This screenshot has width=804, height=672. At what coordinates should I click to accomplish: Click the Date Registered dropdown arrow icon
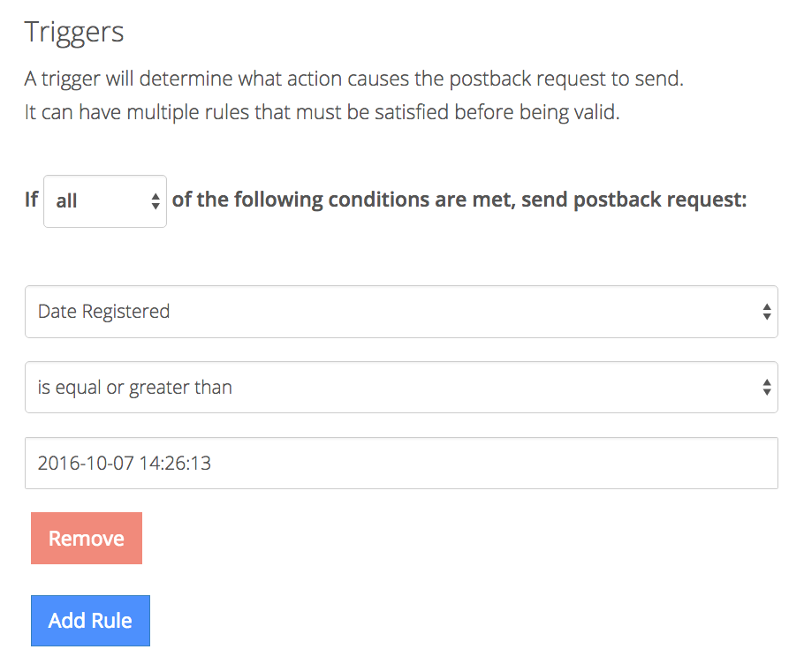[x=766, y=312]
